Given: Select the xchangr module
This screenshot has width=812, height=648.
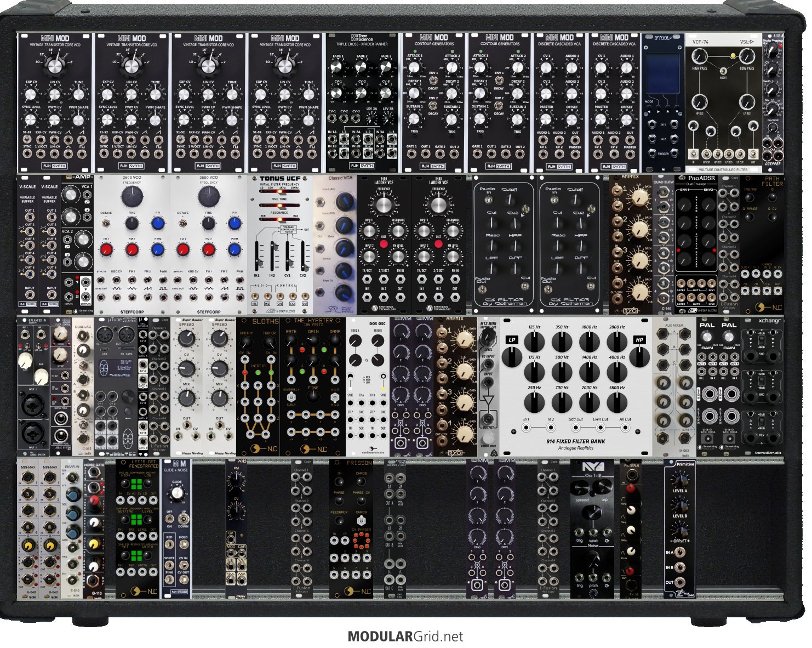Looking at the screenshot, I should pyautogui.click(x=762, y=386).
